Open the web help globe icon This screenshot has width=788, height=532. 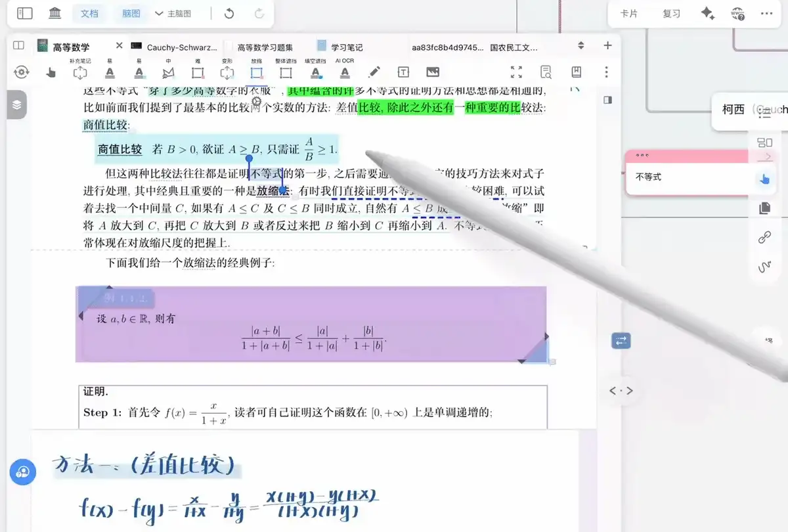tap(738, 13)
